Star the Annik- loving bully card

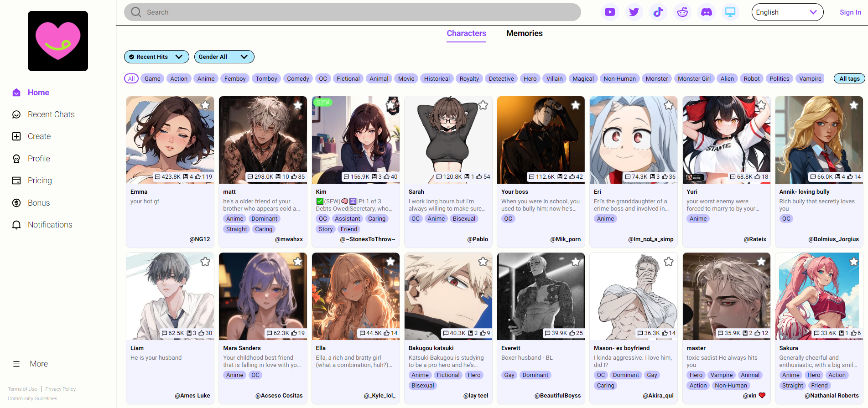854,105
